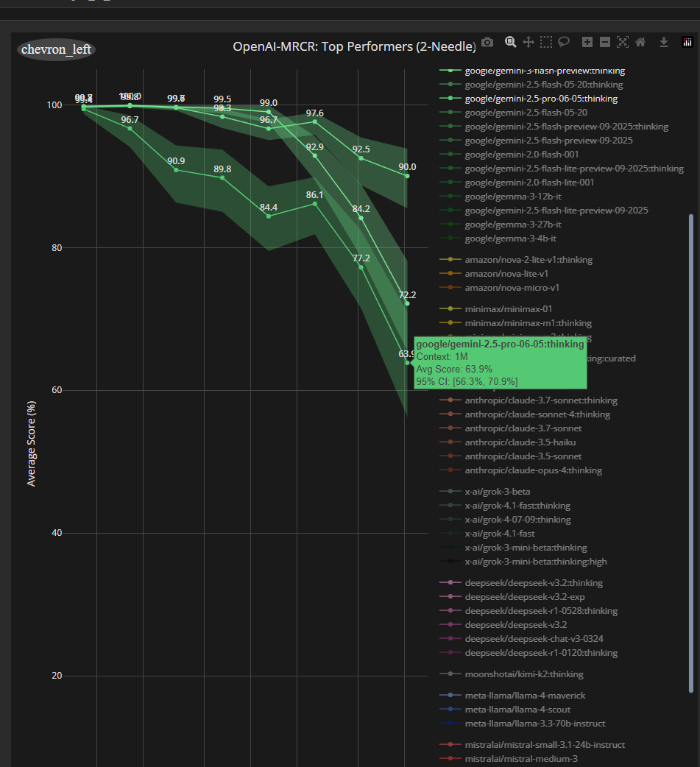This screenshot has height=767, width=700.
Task: Open the Plotly logo link
Action: click(687, 43)
